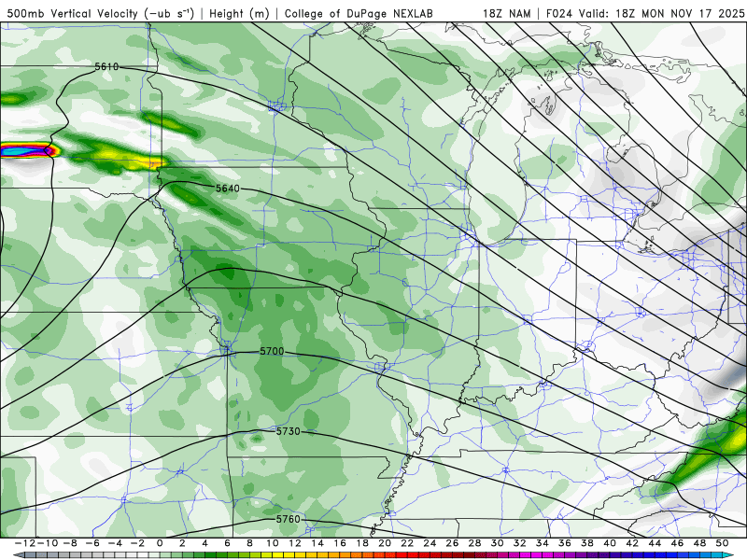Click the 36 color scale value
Image resolution: width=747 pixels, height=560 pixels.
tap(565, 543)
